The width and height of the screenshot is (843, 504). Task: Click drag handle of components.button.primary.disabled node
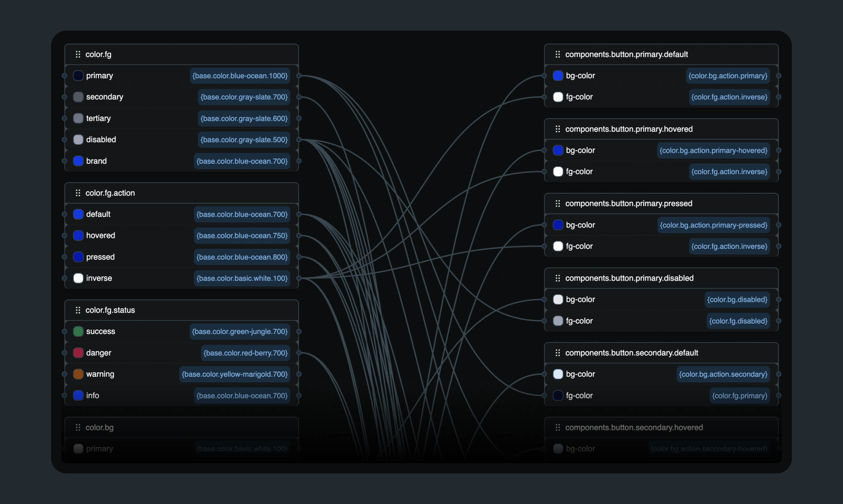pos(558,278)
